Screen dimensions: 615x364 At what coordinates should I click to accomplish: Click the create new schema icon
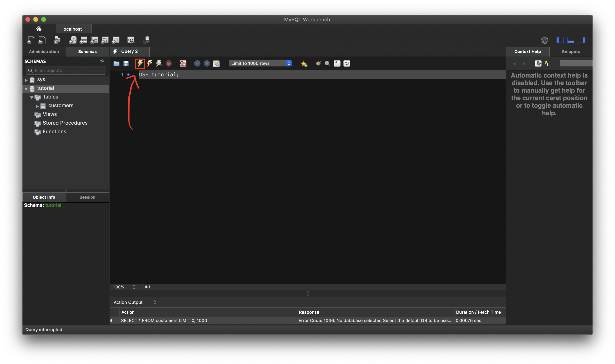pos(73,40)
